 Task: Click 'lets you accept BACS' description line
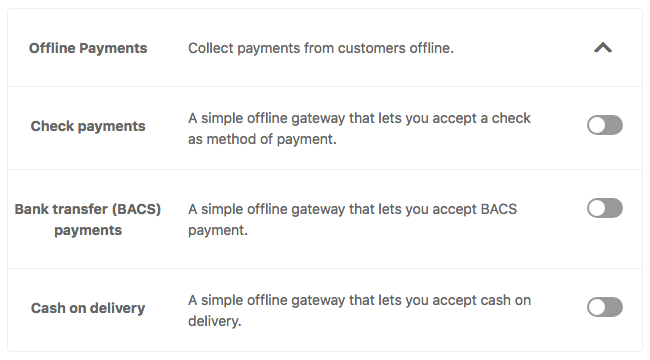point(352,209)
